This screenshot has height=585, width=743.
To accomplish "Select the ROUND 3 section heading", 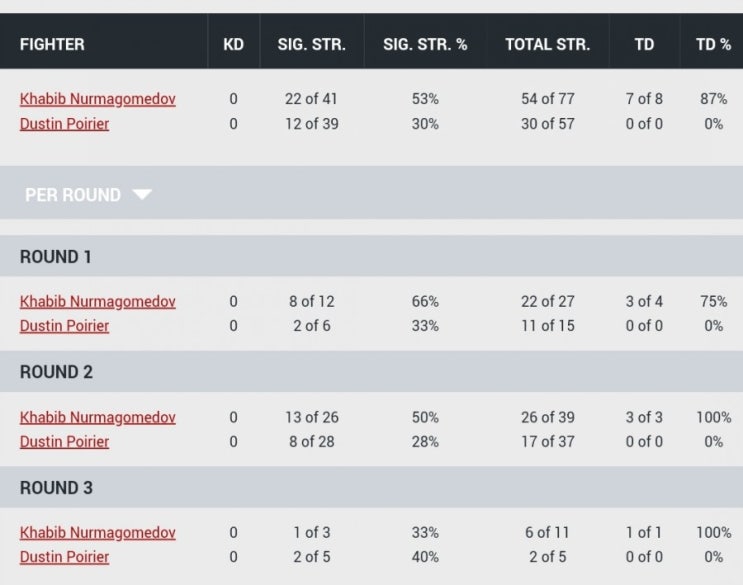I will [56, 488].
